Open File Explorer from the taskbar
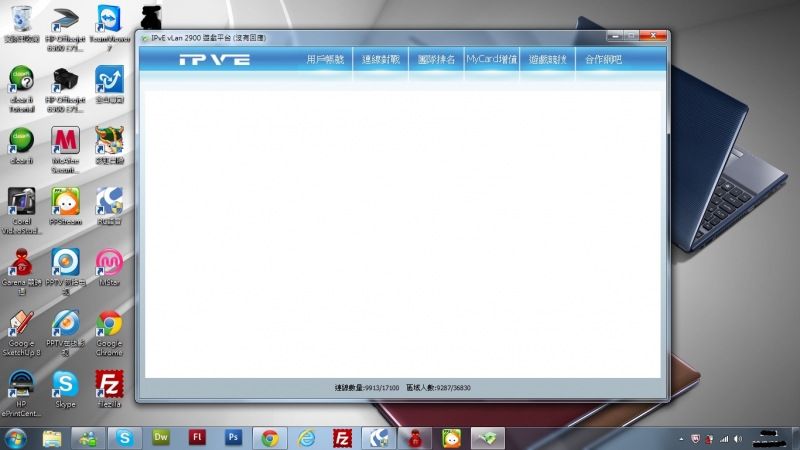 (x=52, y=438)
